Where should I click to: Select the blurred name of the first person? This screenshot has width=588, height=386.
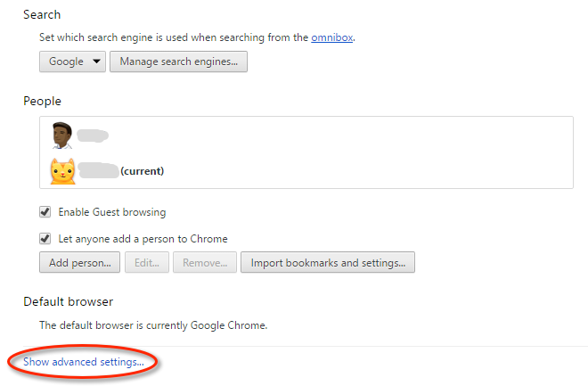[93, 136]
